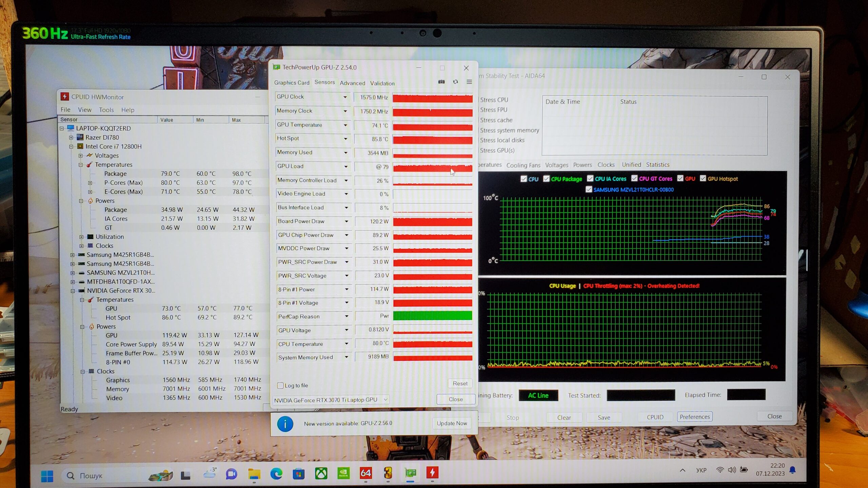The image size is (868, 488).
Task: Open Microsoft Edge in the taskbar
Action: pos(276,473)
